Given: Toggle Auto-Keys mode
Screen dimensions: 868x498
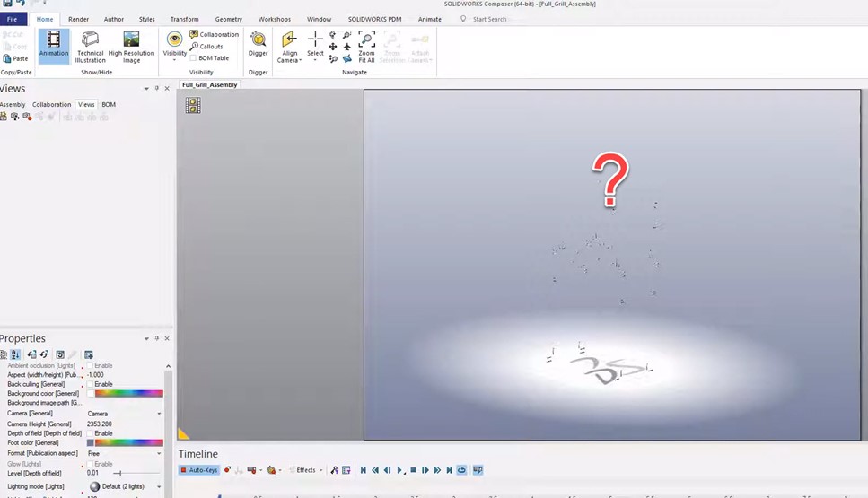Looking at the screenshot, I should tap(198, 470).
